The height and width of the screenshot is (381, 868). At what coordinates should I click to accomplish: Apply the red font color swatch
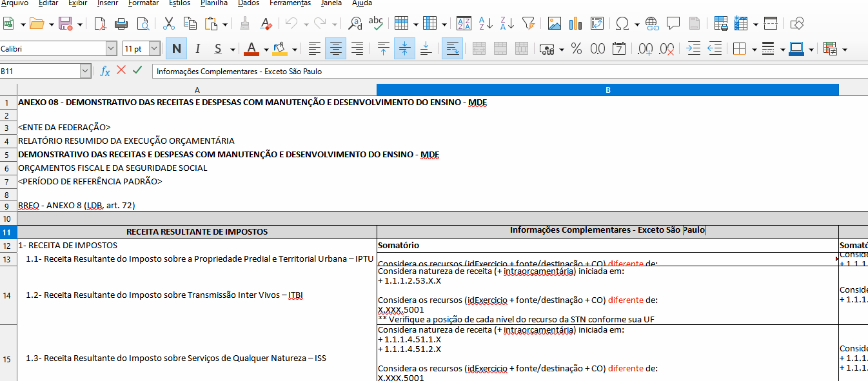click(250, 49)
